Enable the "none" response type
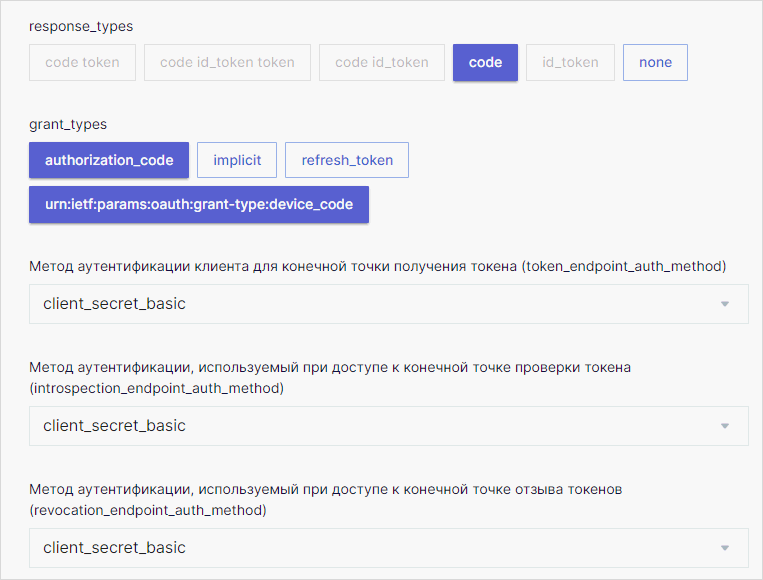Viewport: 763px width, 580px height. pos(655,62)
